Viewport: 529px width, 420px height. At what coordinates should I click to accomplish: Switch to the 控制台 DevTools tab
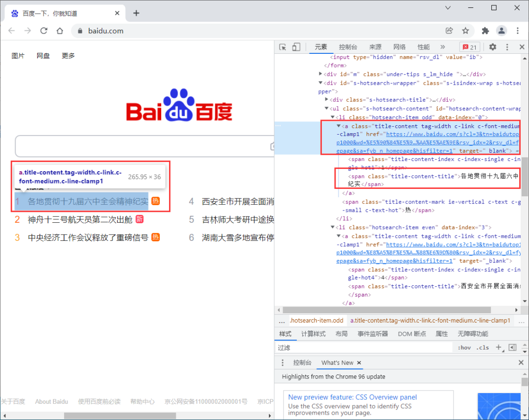point(348,47)
